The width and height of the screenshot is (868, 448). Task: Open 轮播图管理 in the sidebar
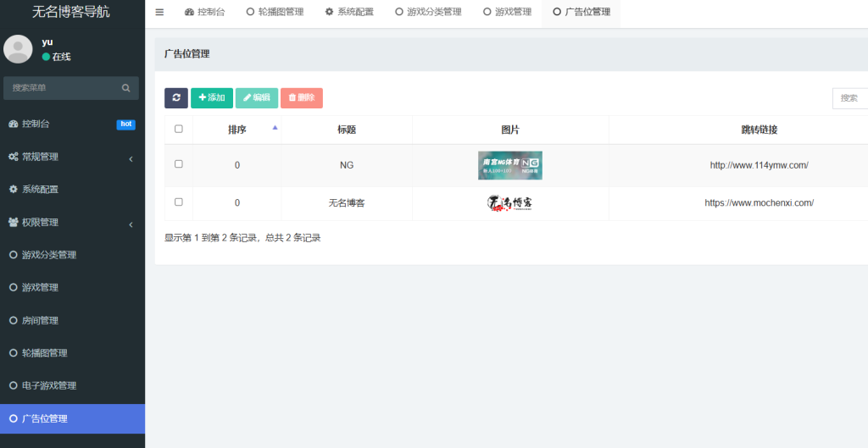click(x=72, y=353)
